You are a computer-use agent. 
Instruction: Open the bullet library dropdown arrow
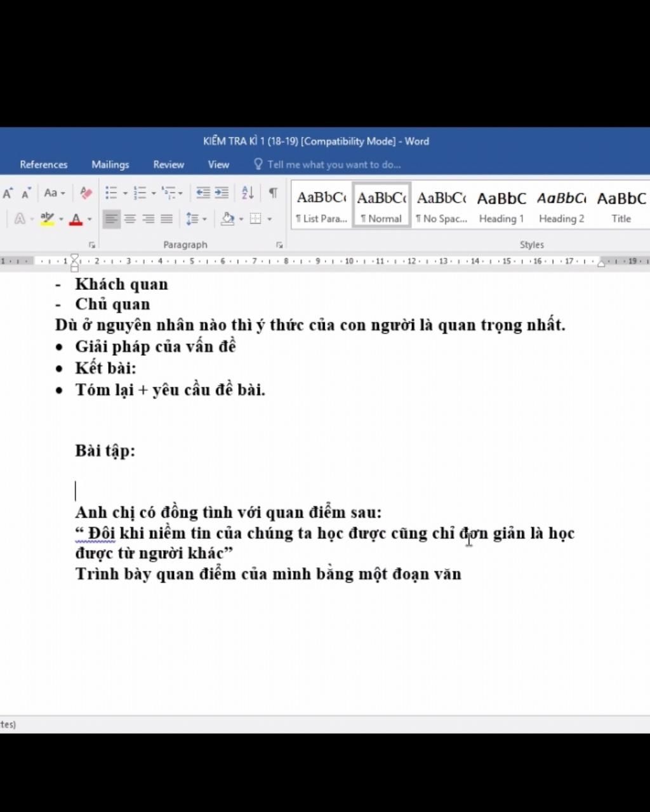[125, 193]
